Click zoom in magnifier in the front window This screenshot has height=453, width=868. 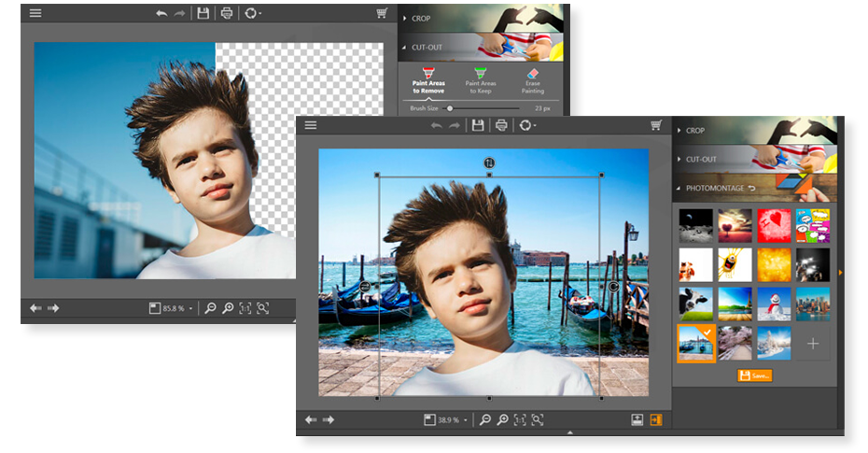(503, 419)
